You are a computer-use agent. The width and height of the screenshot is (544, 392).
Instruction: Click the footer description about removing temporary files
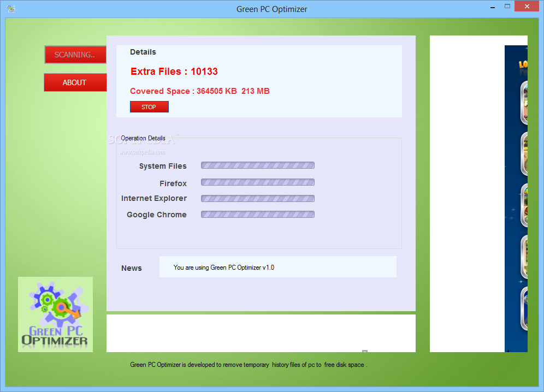pos(249,365)
